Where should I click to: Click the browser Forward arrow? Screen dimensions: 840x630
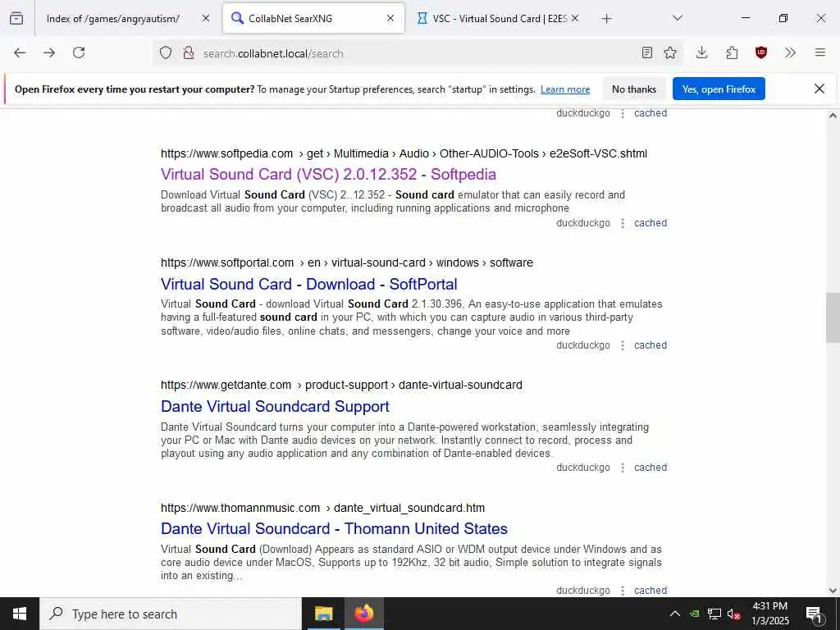coord(49,52)
